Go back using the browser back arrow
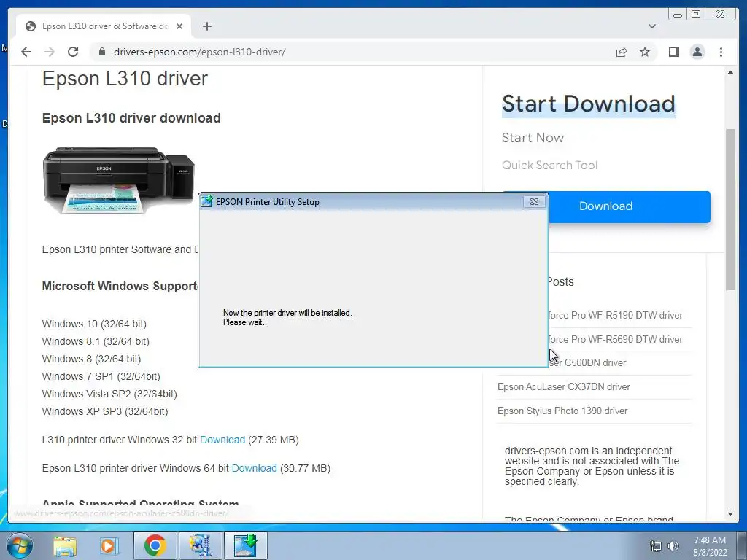 26,52
